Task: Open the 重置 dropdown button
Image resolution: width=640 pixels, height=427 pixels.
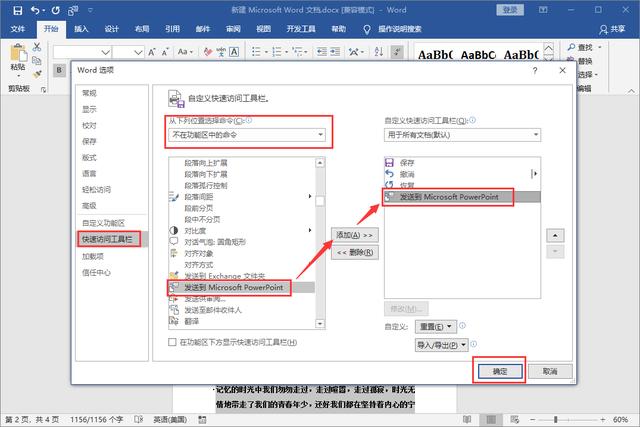Action: click(436, 327)
